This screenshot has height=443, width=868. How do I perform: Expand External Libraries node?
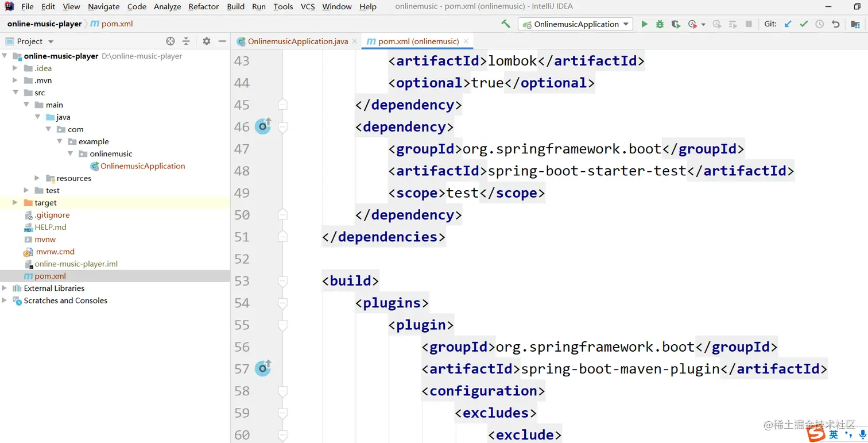pyautogui.click(x=5, y=288)
